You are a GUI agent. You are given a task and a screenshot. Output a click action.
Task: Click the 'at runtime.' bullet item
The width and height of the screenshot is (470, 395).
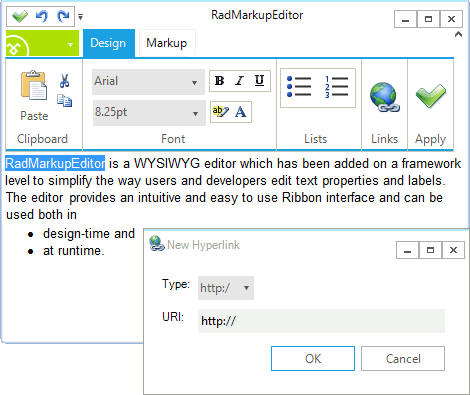[x=74, y=251]
